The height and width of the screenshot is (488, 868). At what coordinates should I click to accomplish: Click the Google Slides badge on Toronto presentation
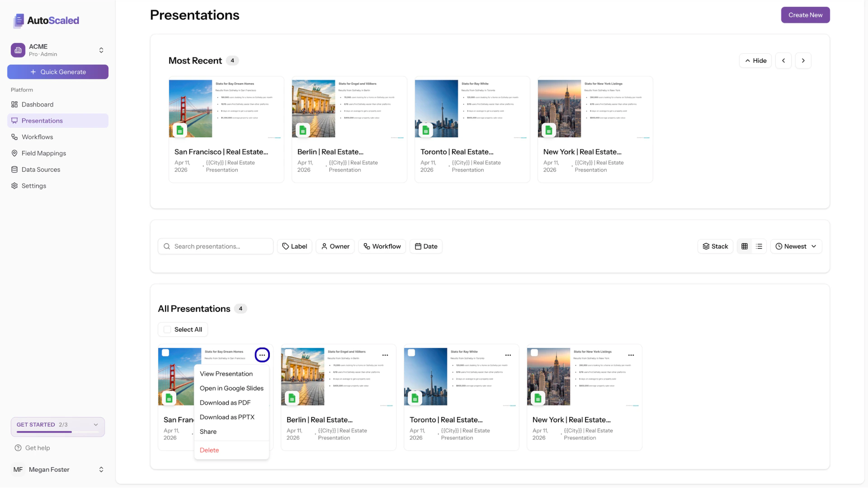click(x=415, y=398)
